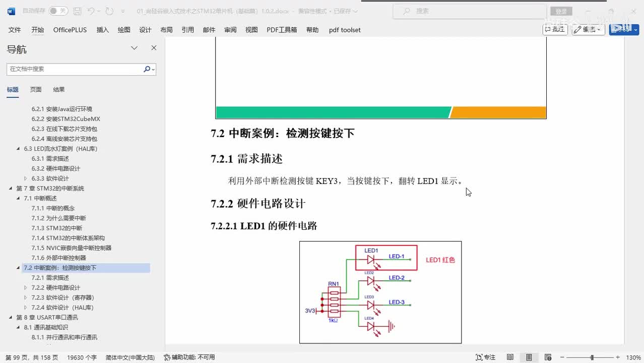Jump to 8.1.1 并行通讯和串行通讯
This screenshot has width=644, height=363.
pos(64,337)
